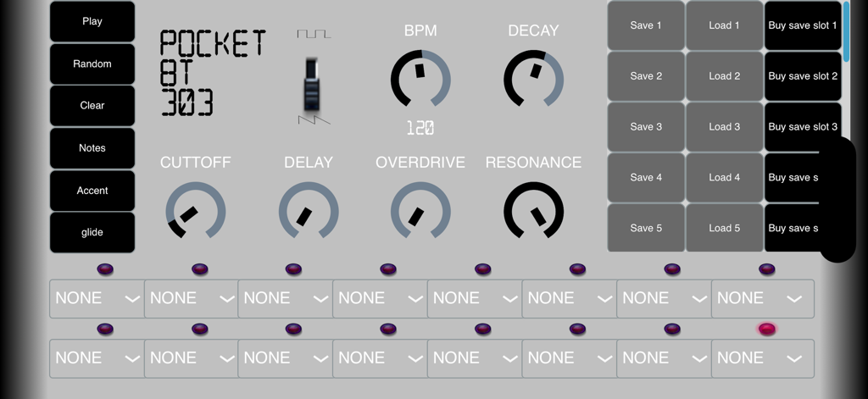Viewport: 868px width, 399px height.
Task: Switch to Notes mode
Action: 92,148
